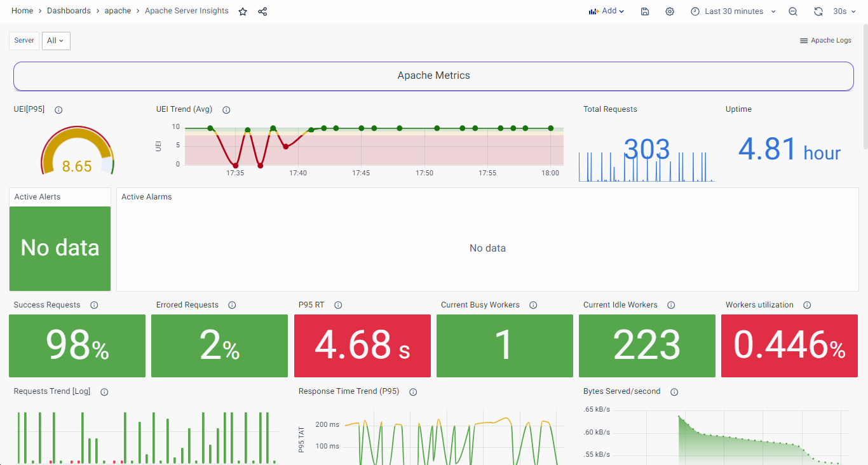Screen dimensions: 868x465
Task: Click info icon next to Workers utilization
Action: point(807,306)
